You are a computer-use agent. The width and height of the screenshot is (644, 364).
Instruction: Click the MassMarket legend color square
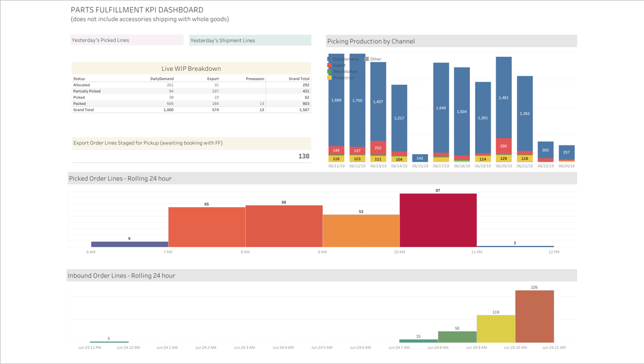[x=329, y=72]
